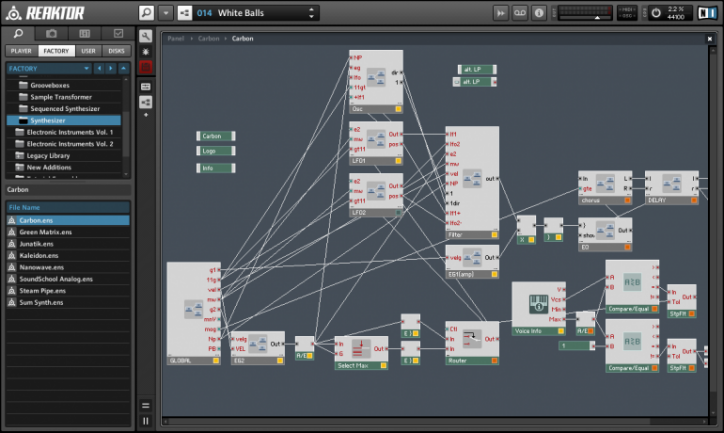Switch to the PLAYER tab

point(20,50)
